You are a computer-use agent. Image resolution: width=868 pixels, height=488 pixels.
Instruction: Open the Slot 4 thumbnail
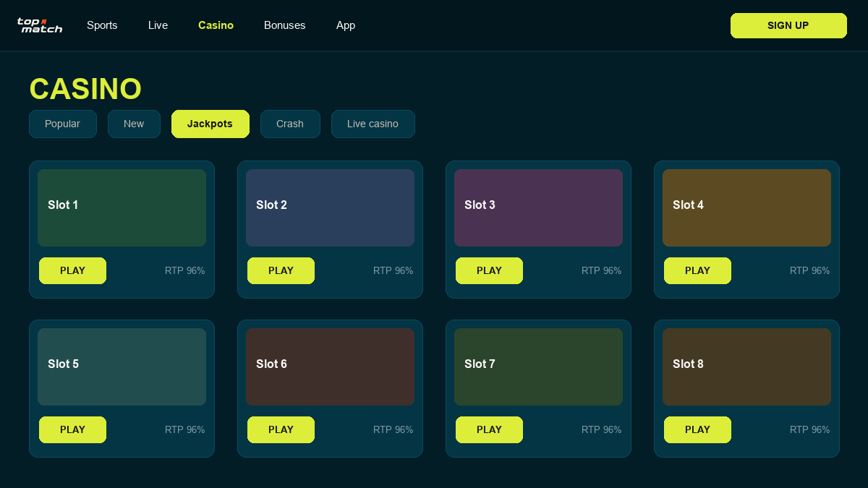[746, 207]
